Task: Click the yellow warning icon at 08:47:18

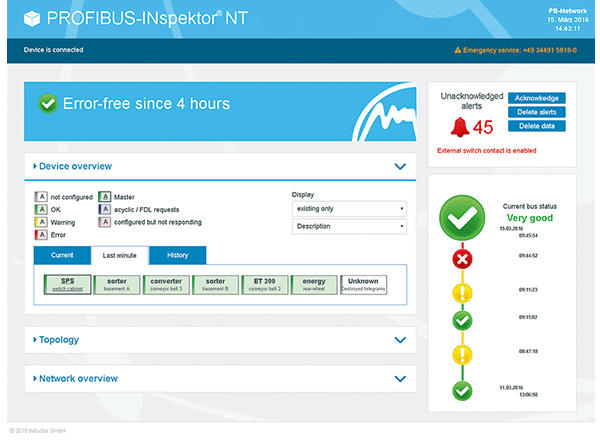Action: click(x=462, y=354)
